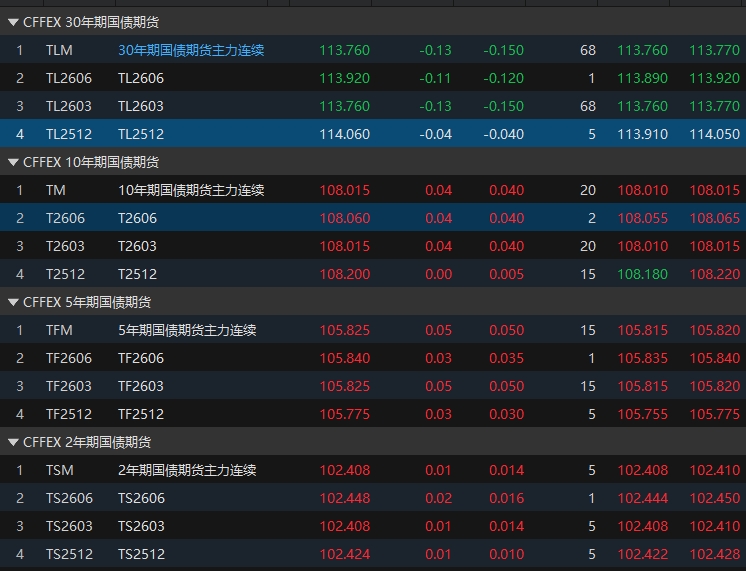Screen dimensions: 746x571
Task: Click T2512 last price 108.200
Action: [x=344, y=274]
